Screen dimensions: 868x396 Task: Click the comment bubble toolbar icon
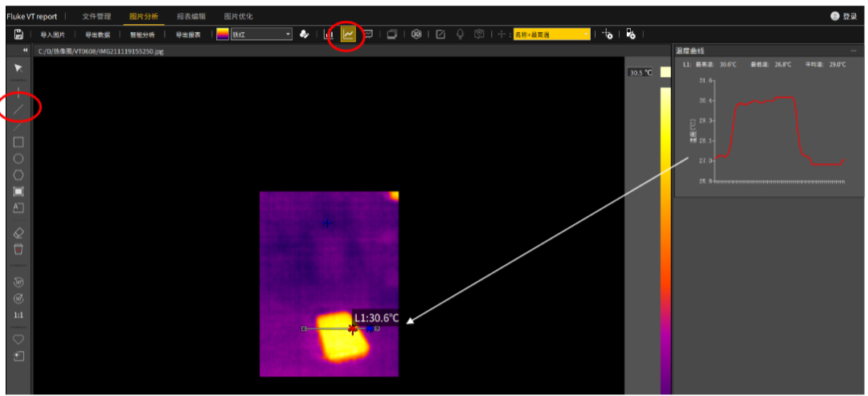(x=367, y=35)
